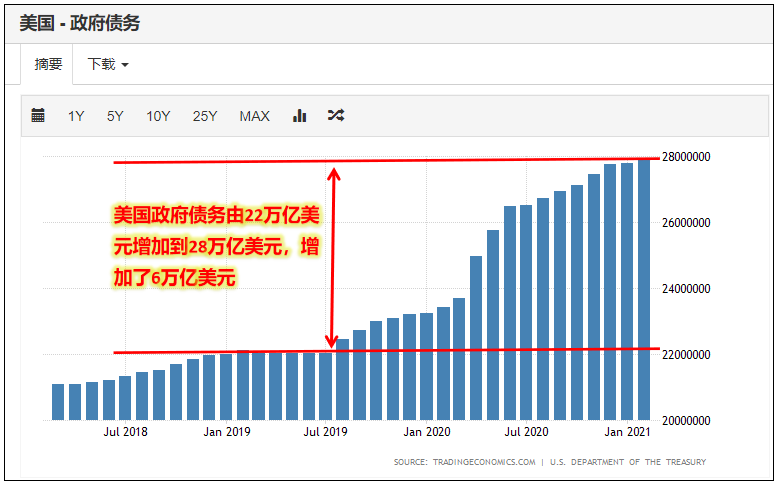Open the 下载 dropdown menu
The height and width of the screenshot is (483, 777).
tap(108, 64)
